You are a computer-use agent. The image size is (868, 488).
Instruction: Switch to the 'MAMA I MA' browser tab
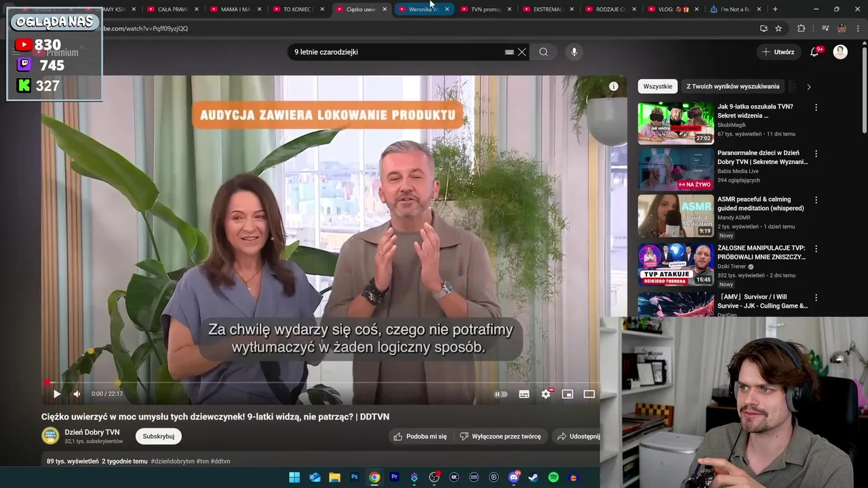[x=234, y=9]
